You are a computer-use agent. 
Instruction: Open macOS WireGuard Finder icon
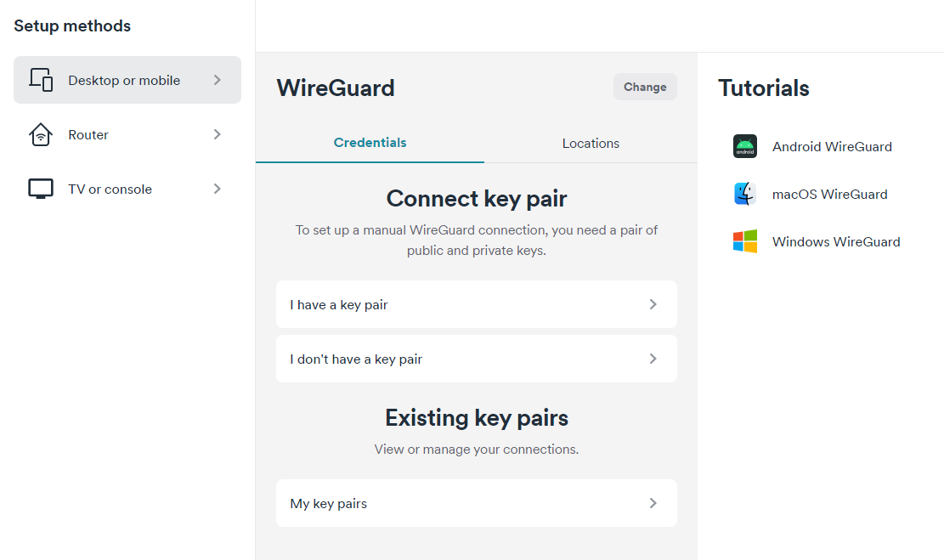(x=744, y=194)
